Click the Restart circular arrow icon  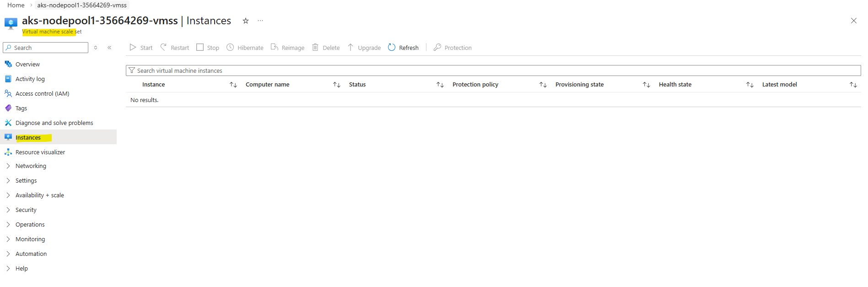click(x=163, y=47)
